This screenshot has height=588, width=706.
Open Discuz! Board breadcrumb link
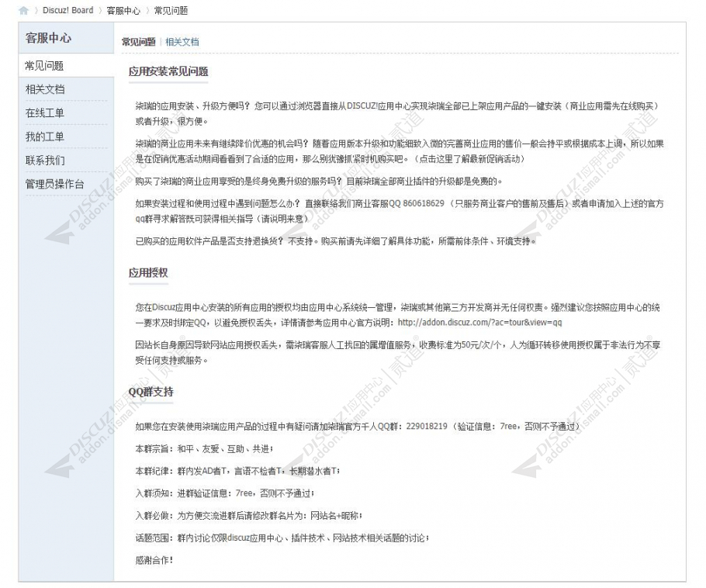pyautogui.click(x=67, y=10)
